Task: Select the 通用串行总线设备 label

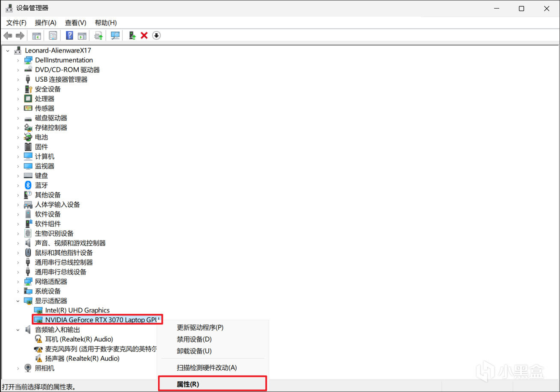Action: click(61, 272)
